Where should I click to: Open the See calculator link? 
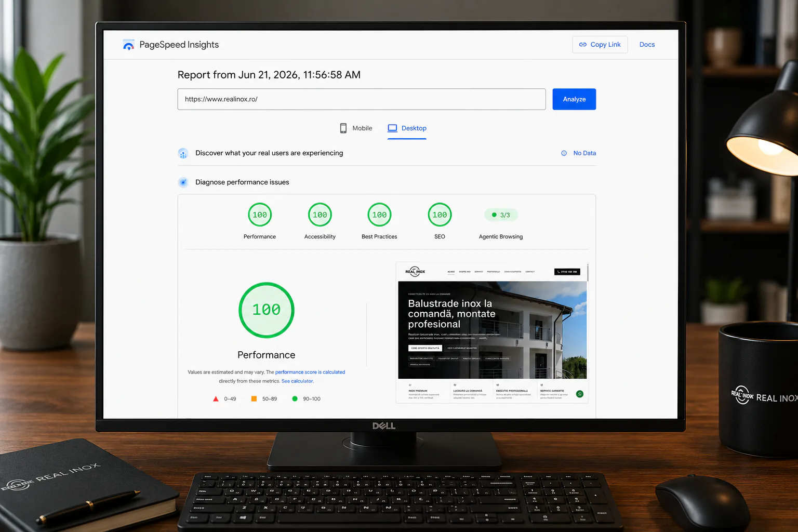click(x=298, y=381)
